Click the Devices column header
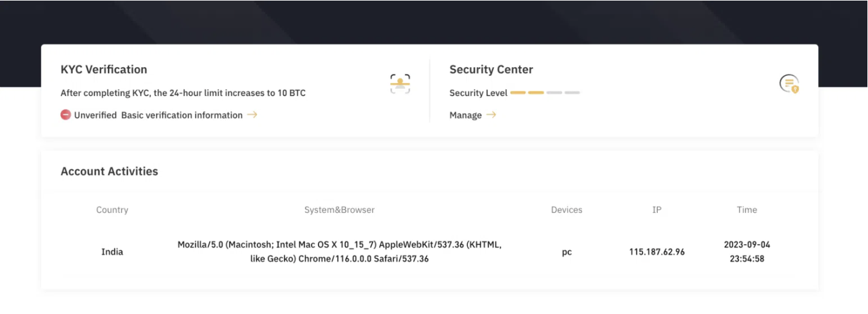This screenshot has height=314, width=868. point(567,210)
